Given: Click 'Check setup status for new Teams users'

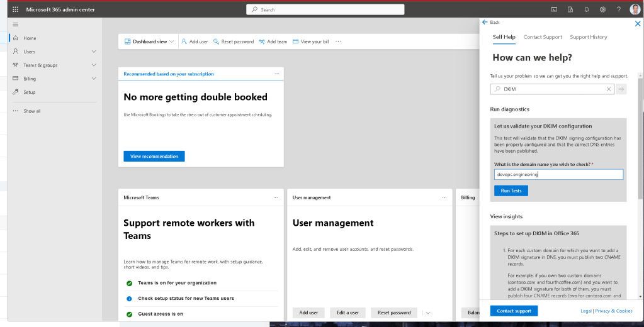Looking at the screenshot, I should click(186, 299).
